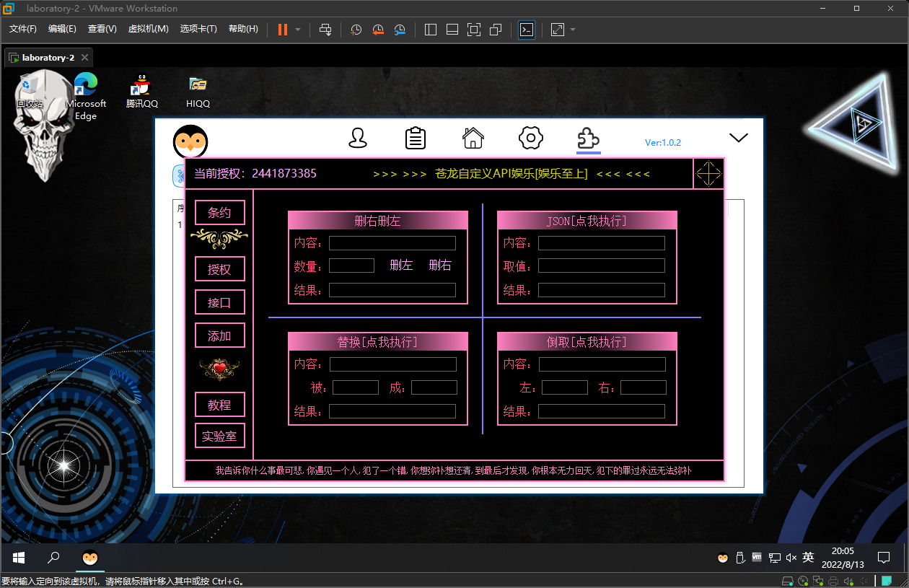This screenshot has height=588, width=909.
Task: Click the 删左 action
Action: pos(401,266)
